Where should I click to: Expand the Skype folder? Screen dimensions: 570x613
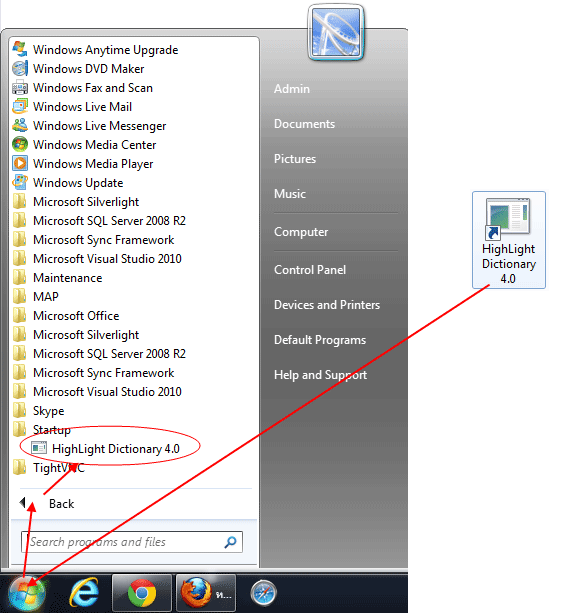(x=48, y=410)
